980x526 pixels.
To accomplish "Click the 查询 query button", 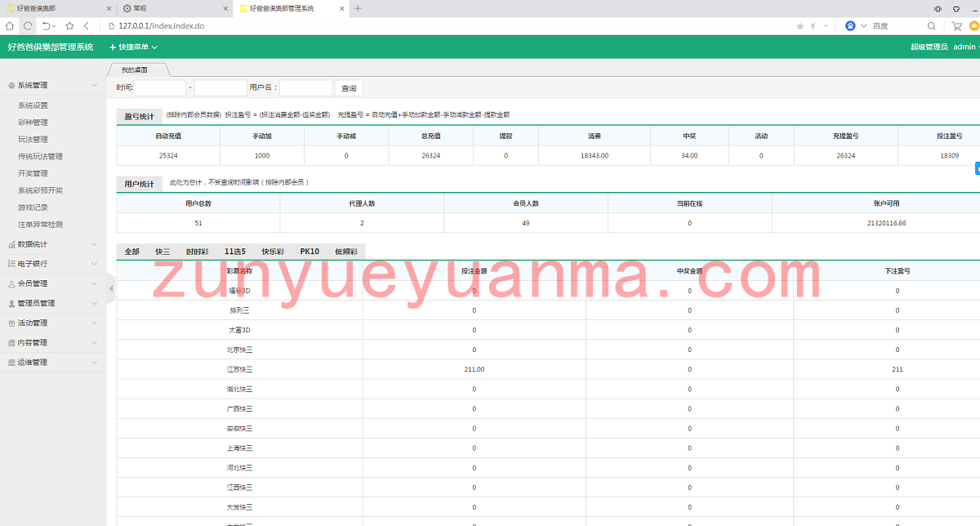I will [x=349, y=88].
